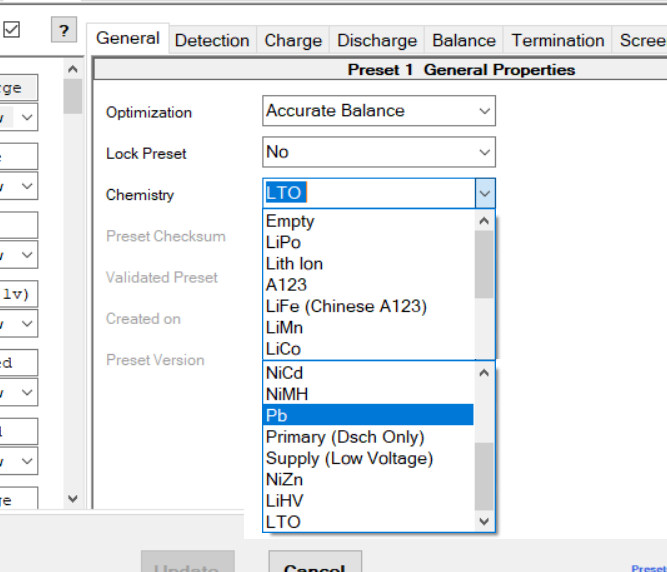This screenshot has width=667, height=572.
Task: Collapse the Chemistry dropdown arrow
Action: [x=484, y=193]
